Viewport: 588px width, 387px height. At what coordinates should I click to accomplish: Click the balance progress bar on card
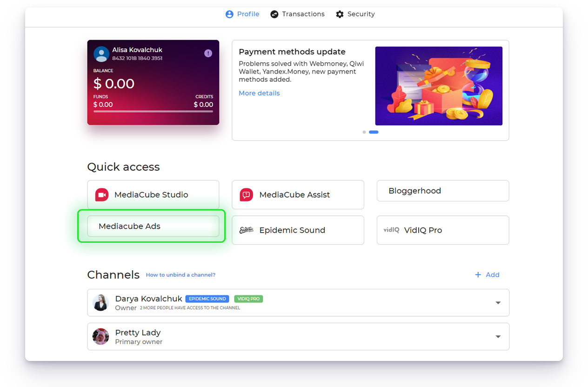pyautogui.click(x=153, y=111)
